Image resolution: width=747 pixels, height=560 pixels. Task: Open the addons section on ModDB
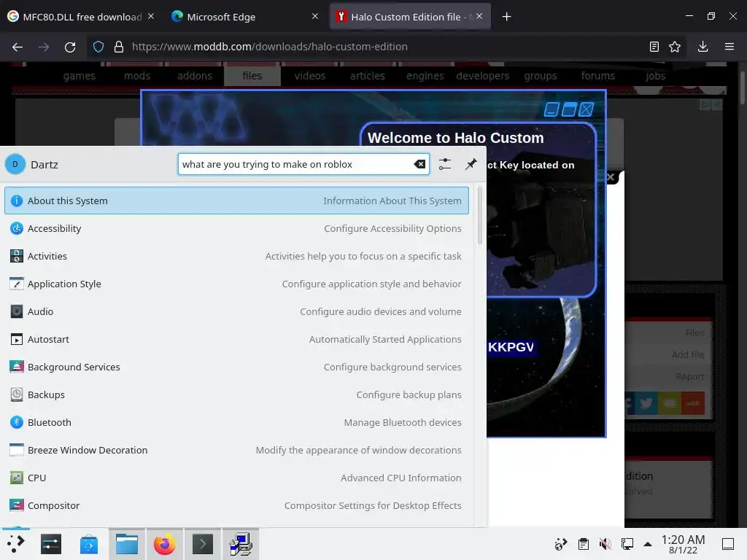click(195, 76)
